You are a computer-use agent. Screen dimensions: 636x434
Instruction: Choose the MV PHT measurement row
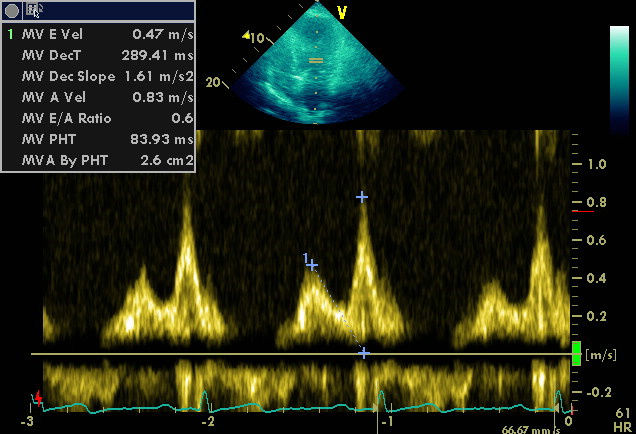(x=98, y=140)
